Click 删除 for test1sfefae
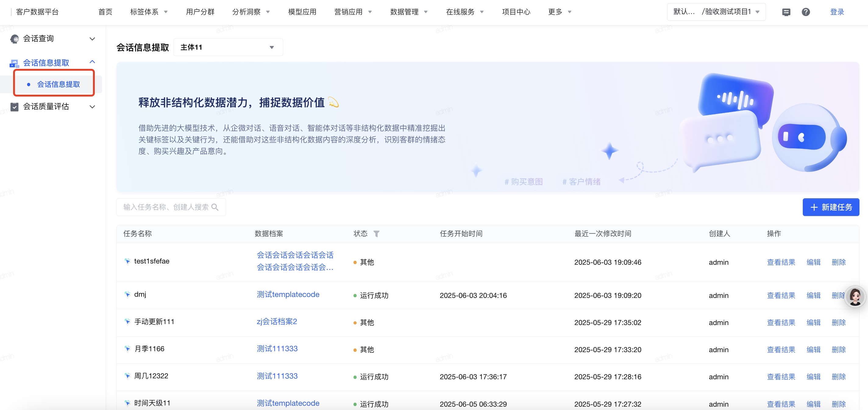This screenshot has height=410, width=868. pos(838,263)
